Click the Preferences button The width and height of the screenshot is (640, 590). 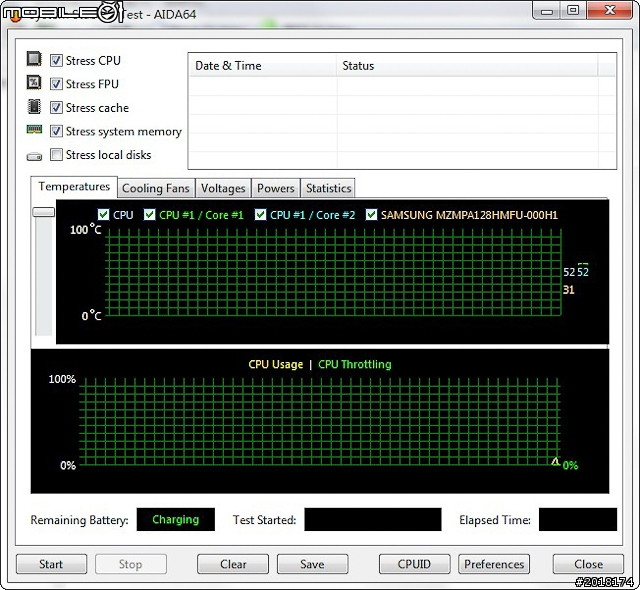494,564
